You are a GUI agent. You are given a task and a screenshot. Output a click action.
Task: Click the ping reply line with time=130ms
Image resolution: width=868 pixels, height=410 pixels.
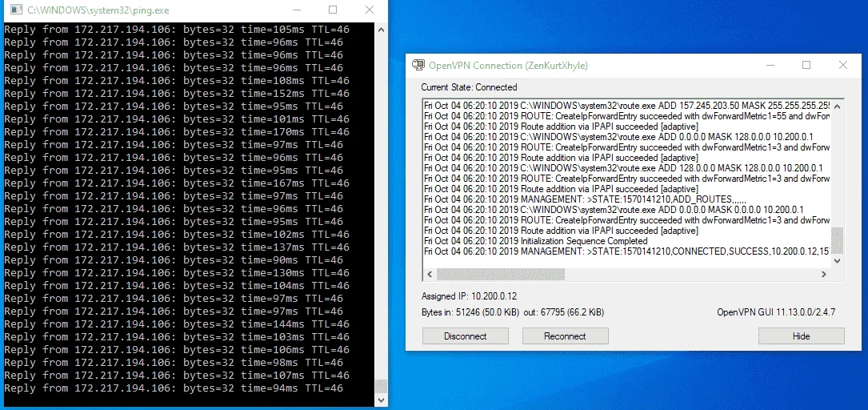point(177,272)
